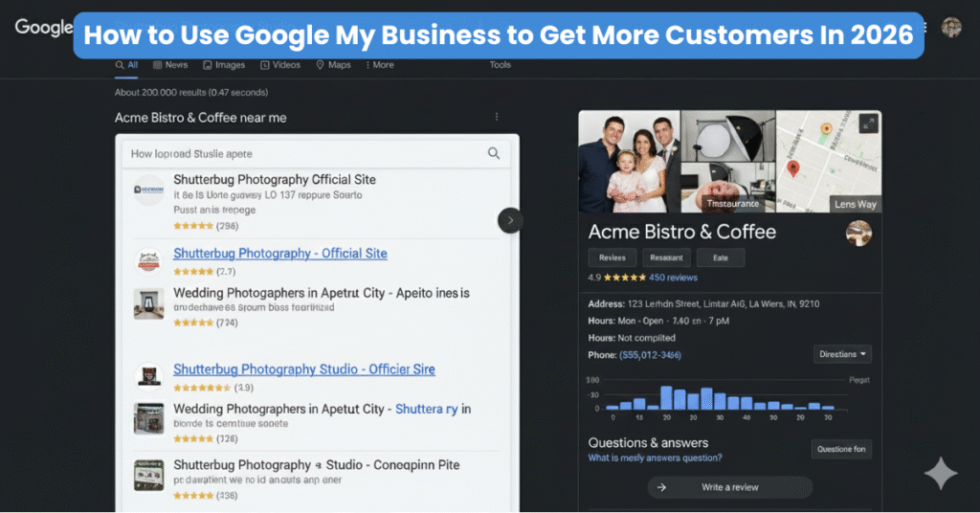Open Shutterbug Photography Studio - Officier Sire link

(303, 369)
